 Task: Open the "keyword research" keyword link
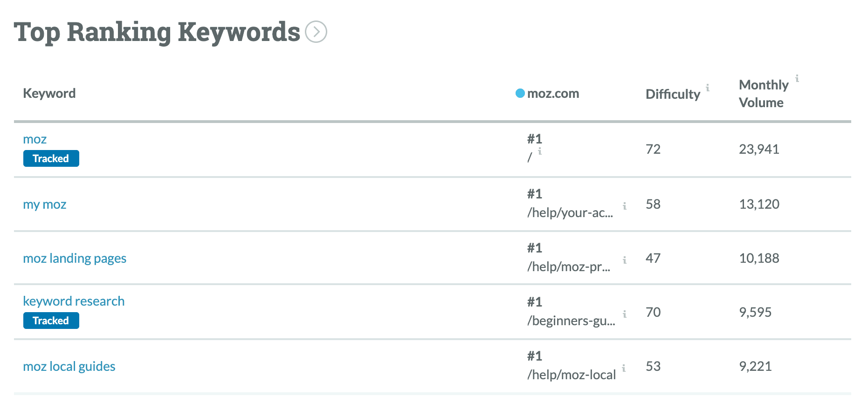74,300
